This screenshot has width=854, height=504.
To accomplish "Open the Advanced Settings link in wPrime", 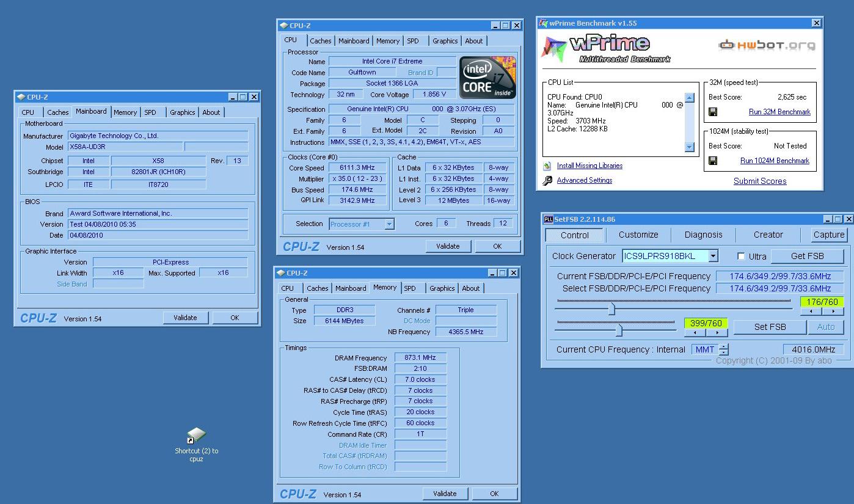I will [x=585, y=180].
